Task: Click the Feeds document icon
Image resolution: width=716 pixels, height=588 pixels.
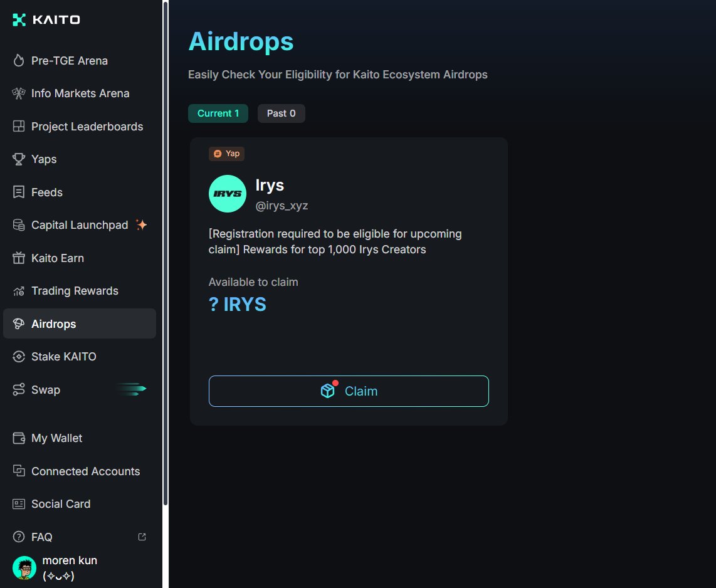Action: click(x=19, y=192)
